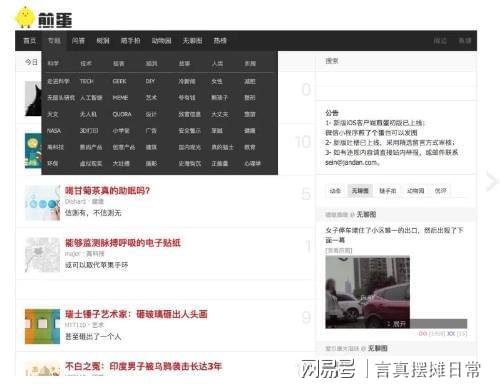This screenshot has width=500, height=389.
Task: Select QUORA in the topics dropdown
Action: pyautogui.click(x=122, y=114)
